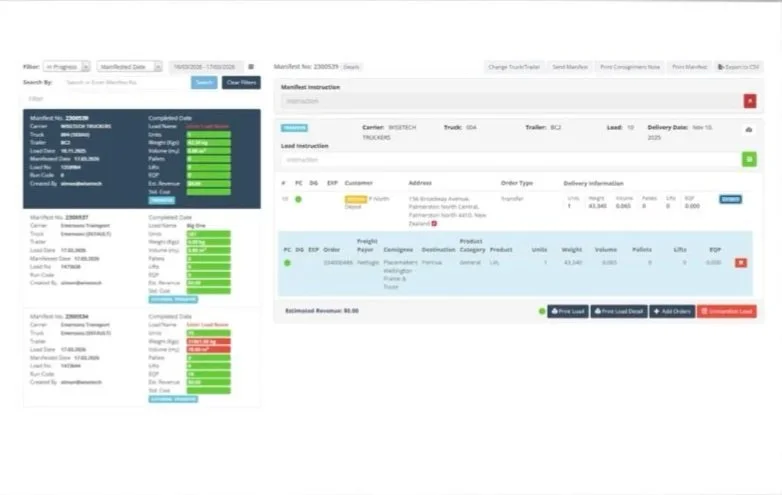Click Change Truck/Trailer button
The width and height of the screenshot is (782, 495).
514,67
